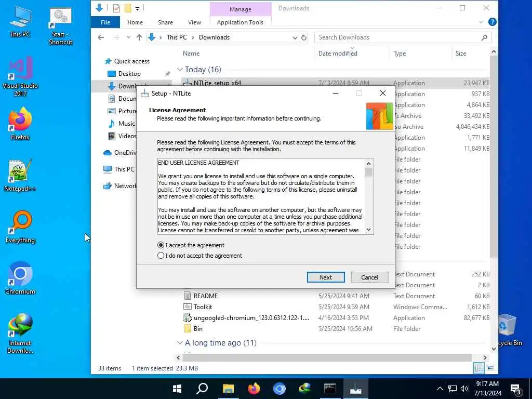Open the Windows Start menu

pyautogui.click(x=177, y=389)
